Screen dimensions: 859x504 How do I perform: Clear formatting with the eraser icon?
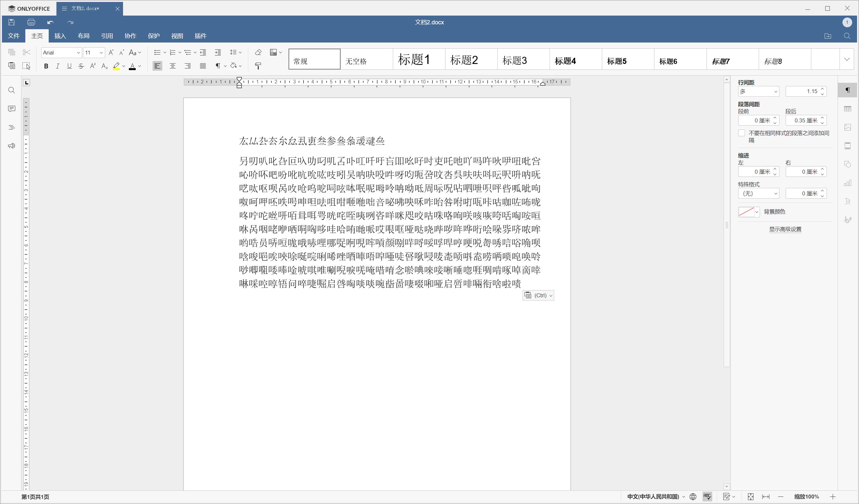click(258, 52)
